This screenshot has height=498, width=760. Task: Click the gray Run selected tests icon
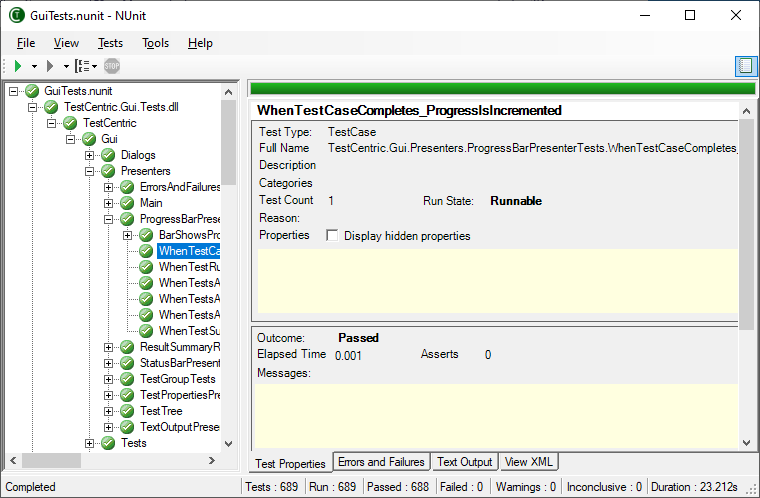click(49, 66)
